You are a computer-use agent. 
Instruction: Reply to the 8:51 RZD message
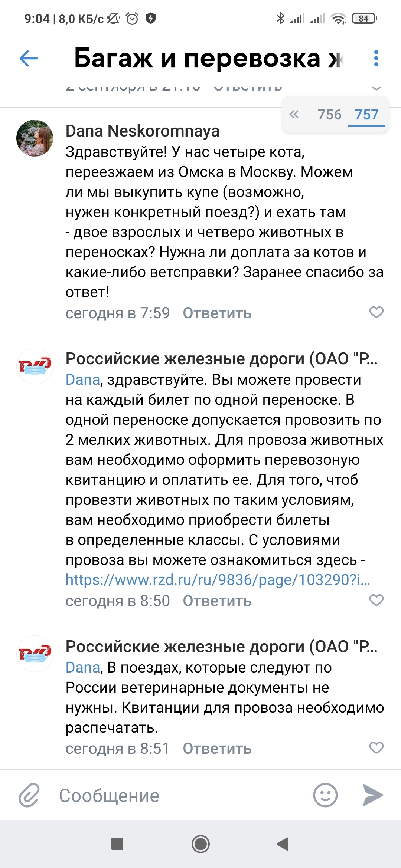[x=217, y=749]
